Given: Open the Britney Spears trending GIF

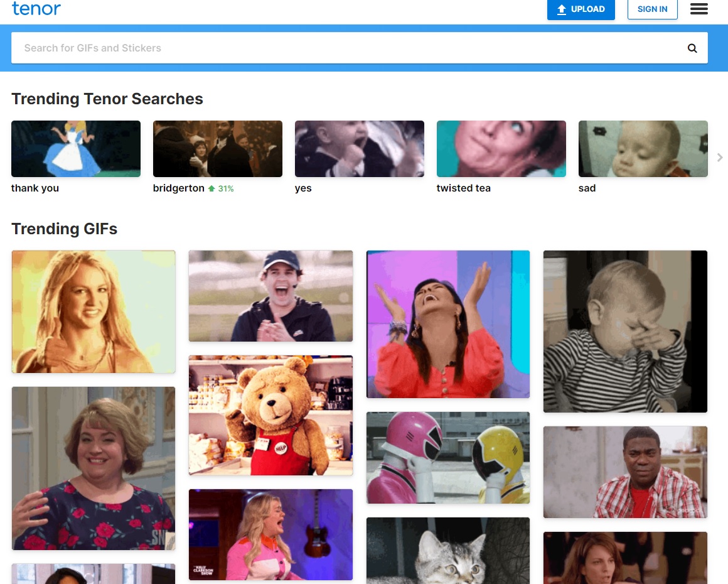Looking at the screenshot, I should (x=93, y=311).
